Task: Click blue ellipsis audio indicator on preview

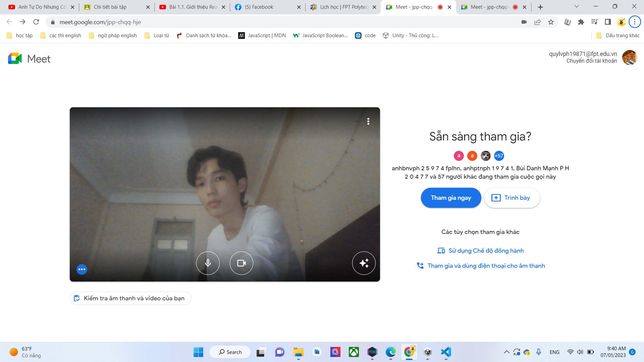Action: coord(82,269)
